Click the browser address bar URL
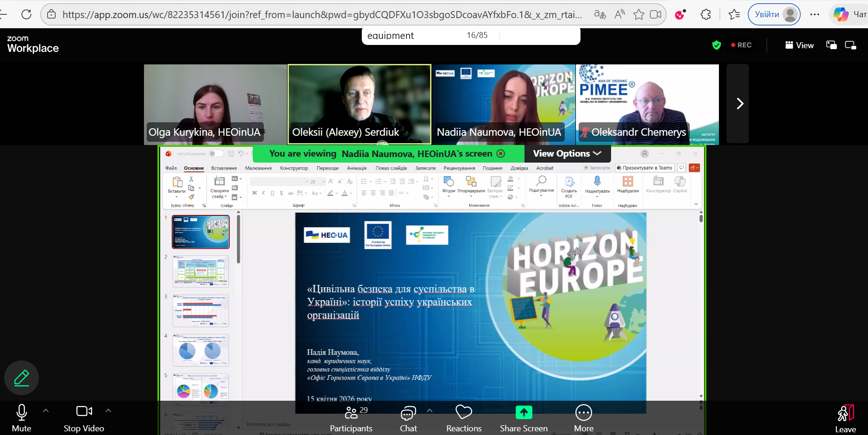 coord(322,14)
